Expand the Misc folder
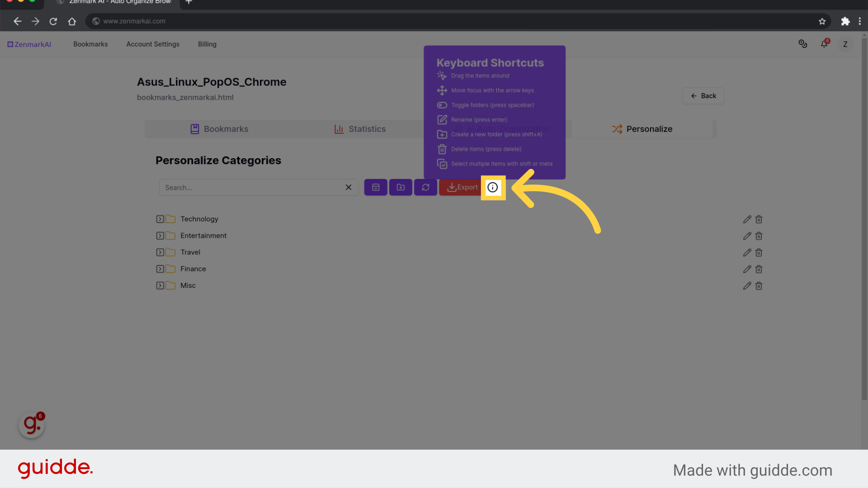868x488 pixels. (x=160, y=286)
